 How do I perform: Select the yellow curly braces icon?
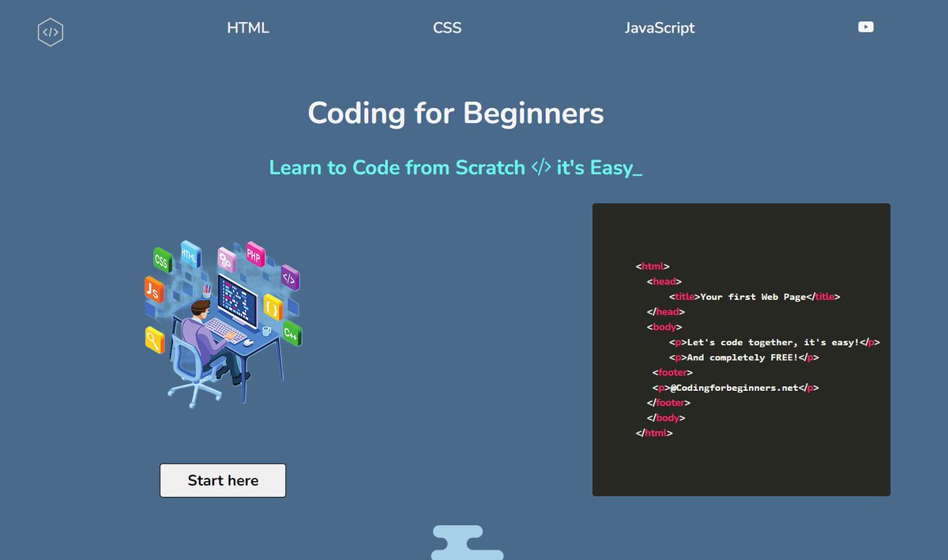272,308
